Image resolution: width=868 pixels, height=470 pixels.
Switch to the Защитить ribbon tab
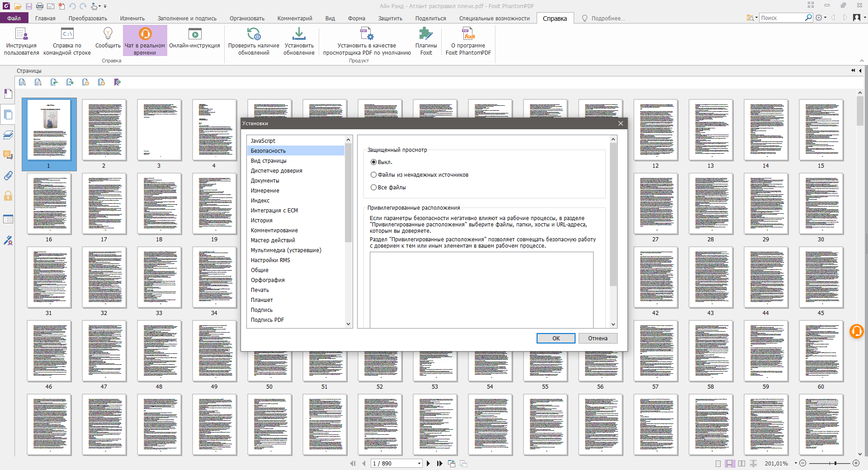390,18
